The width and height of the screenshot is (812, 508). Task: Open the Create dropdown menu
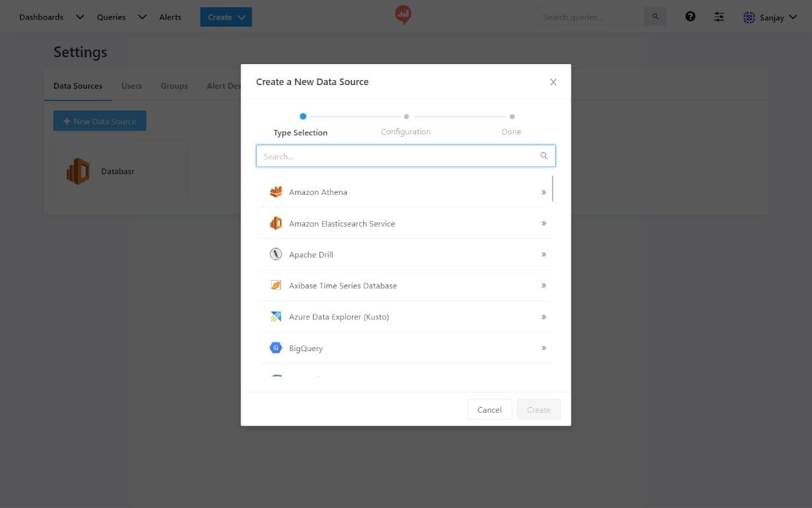(225, 17)
